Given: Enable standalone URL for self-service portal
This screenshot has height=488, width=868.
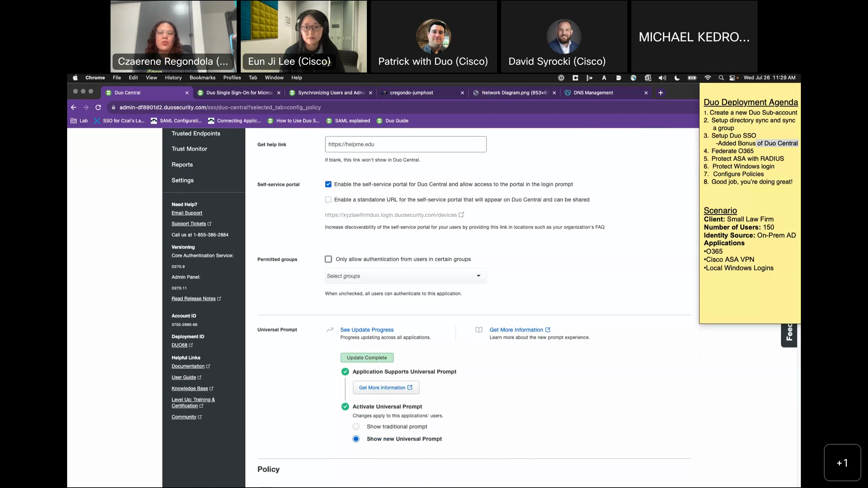Looking at the screenshot, I should (328, 200).
